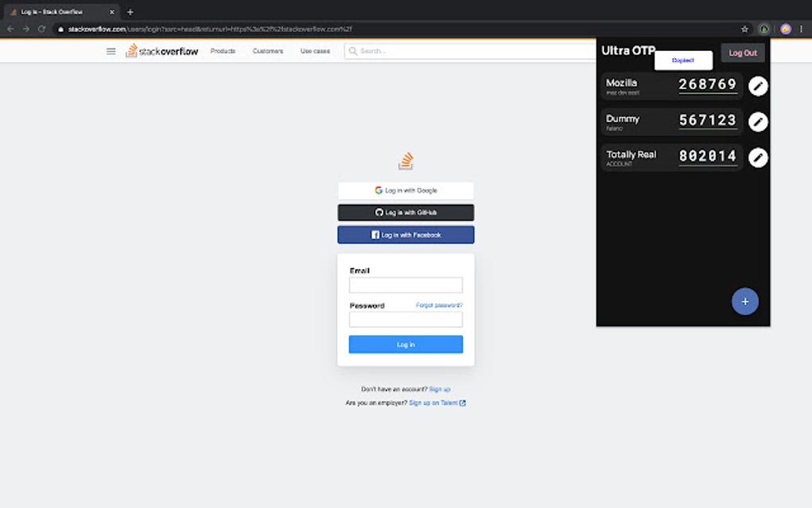The image size is (812, 508).
Task: Open the Ultra OTP extension icon
Action: pyautogui.click(x=764, y=29)
